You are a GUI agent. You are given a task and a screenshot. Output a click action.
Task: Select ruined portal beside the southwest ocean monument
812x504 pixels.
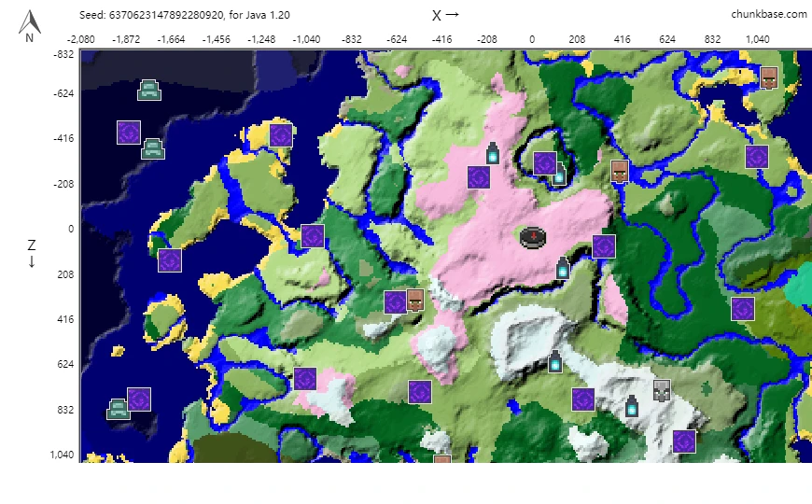pyautogui.click(x=139, y=399)
